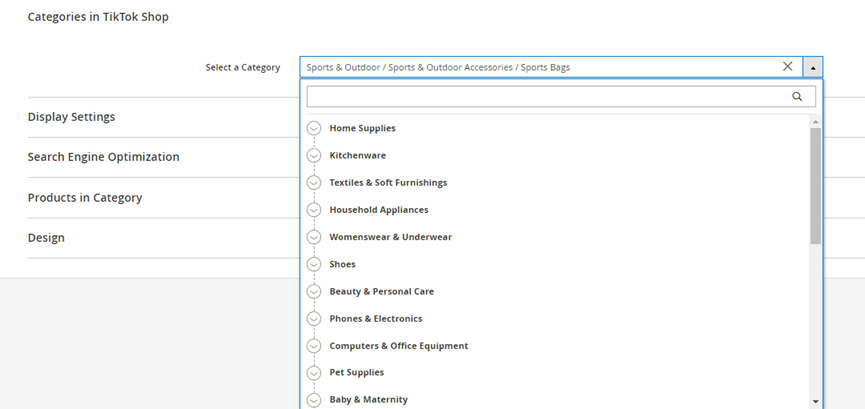
Task: Open the Design section
Action: 46,238
